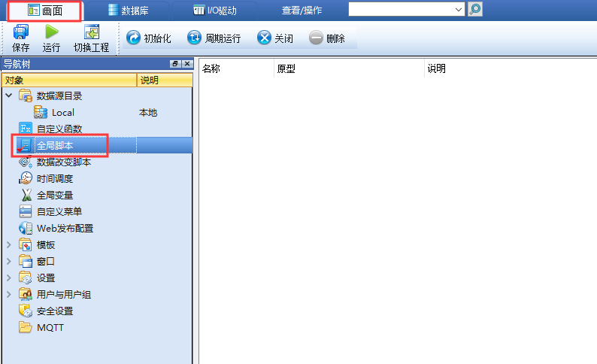Image resolution: width=597 pixels, height=364 pixels.
Task: Close the 导航树 panel
Action: [x=187, y=64]
